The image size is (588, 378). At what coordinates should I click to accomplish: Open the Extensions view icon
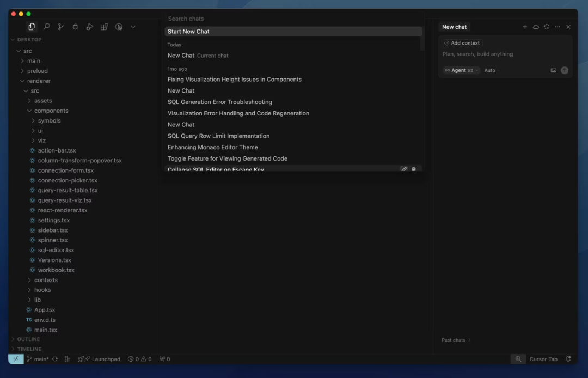coord(104,27)
